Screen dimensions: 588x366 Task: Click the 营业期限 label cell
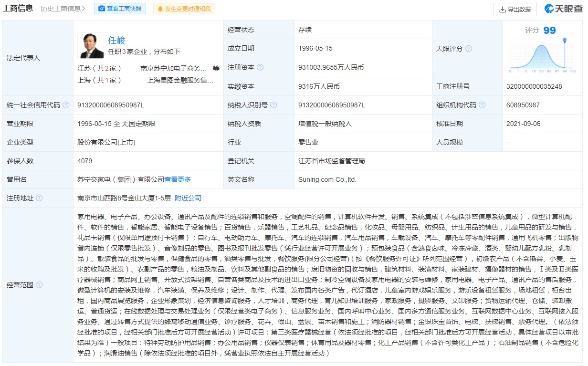tap(38, 124)
